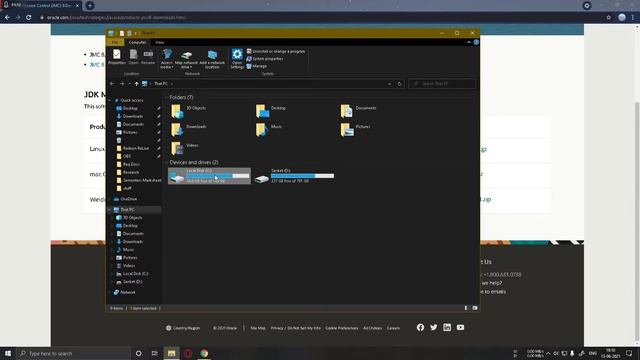The height and width of the screenshot is (360, 640).
Task: Click the Open icon in Location group
Action: tap(133, 54)
